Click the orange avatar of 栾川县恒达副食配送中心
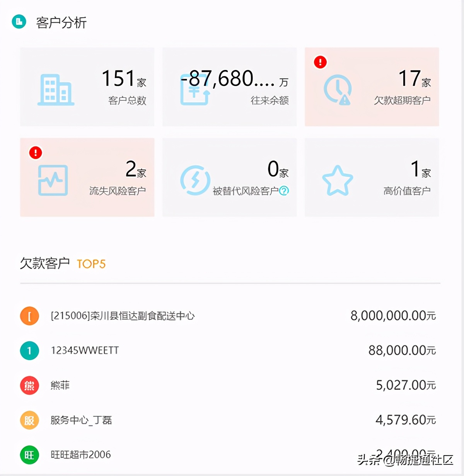 29,316
